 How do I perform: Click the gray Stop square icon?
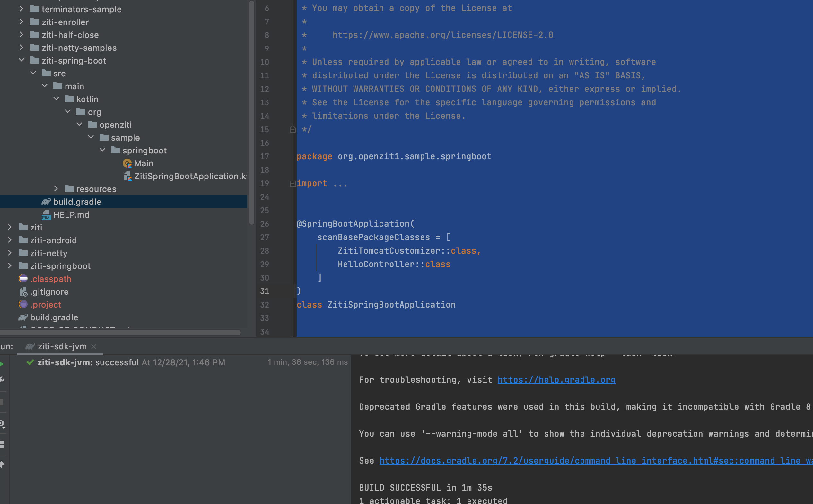point(2,402)
